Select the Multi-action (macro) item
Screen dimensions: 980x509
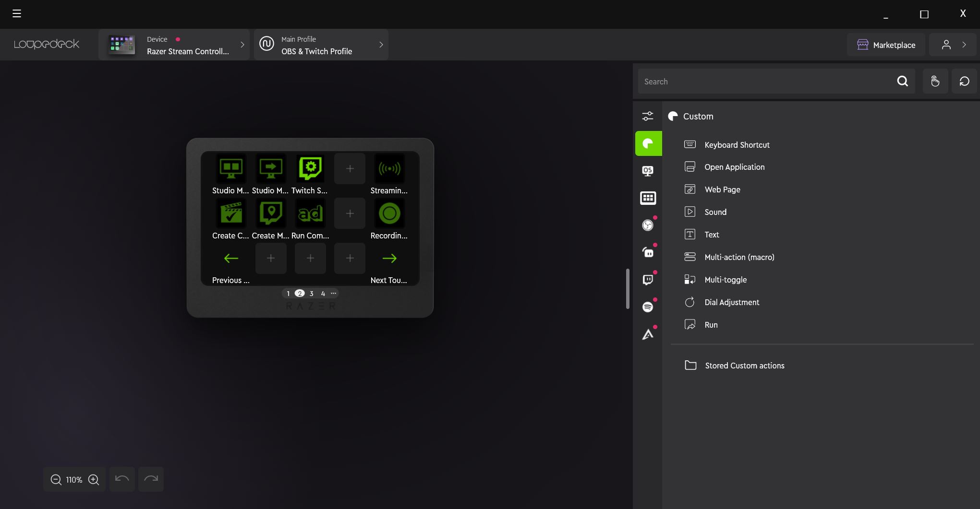click(x=739, y=257)
